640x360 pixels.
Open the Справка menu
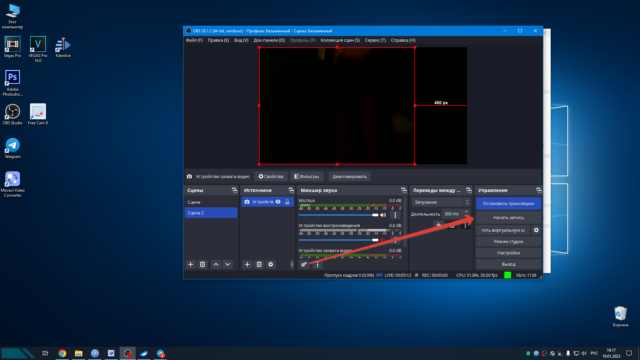coord(403,40)
